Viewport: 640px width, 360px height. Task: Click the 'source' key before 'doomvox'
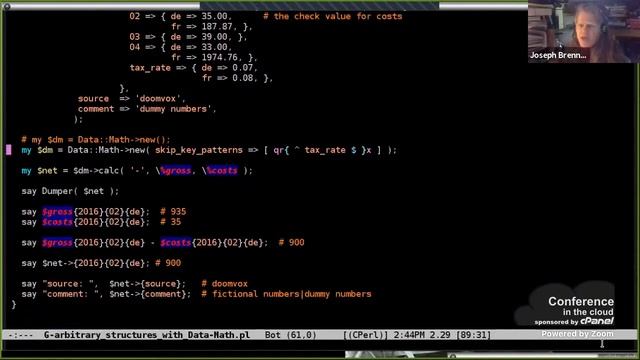tap(93, 99)
